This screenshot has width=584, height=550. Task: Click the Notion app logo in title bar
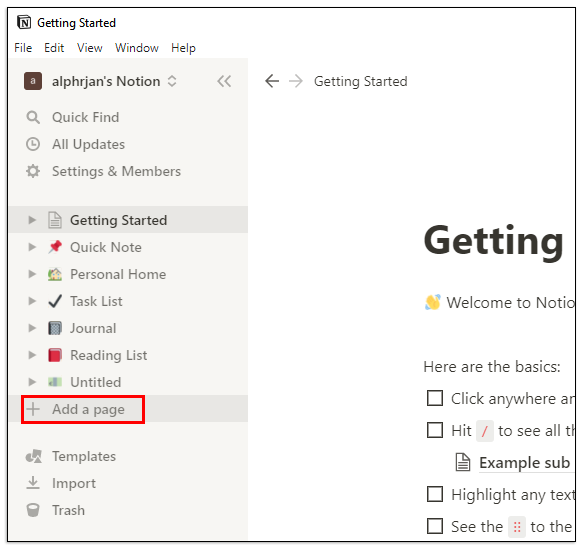pyautogui.click(x=24, y=23)
